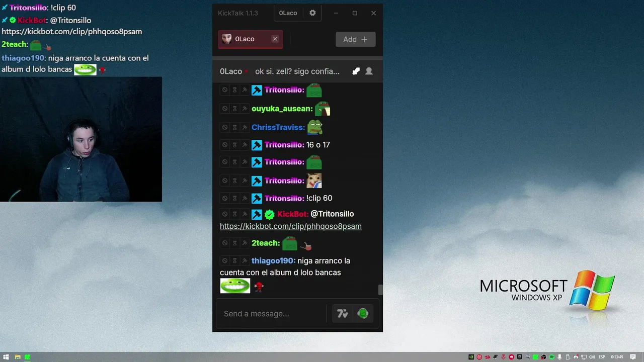Click the green lips emote in thiagoo190's message
The height and width of the screenshot is (362, 644).
235,286
